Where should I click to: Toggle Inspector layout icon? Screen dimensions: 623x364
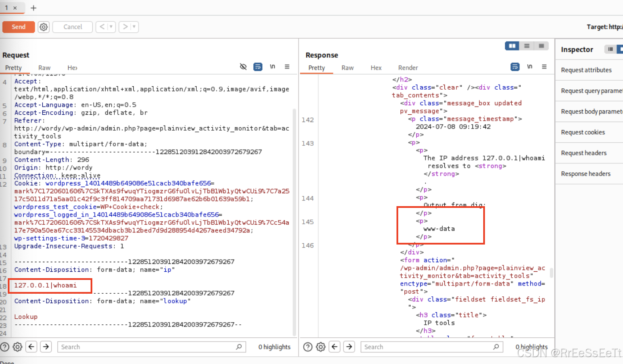(610, 49)
